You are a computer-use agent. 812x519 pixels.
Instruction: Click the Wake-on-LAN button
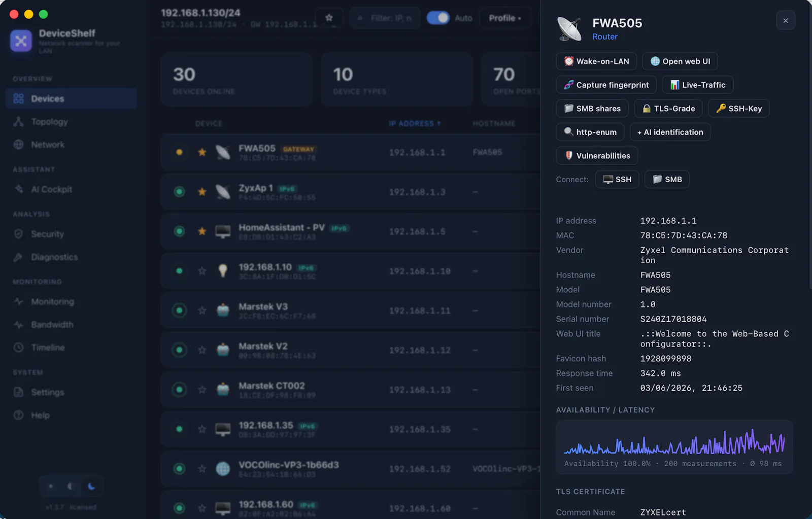click(x=596, y=61)
